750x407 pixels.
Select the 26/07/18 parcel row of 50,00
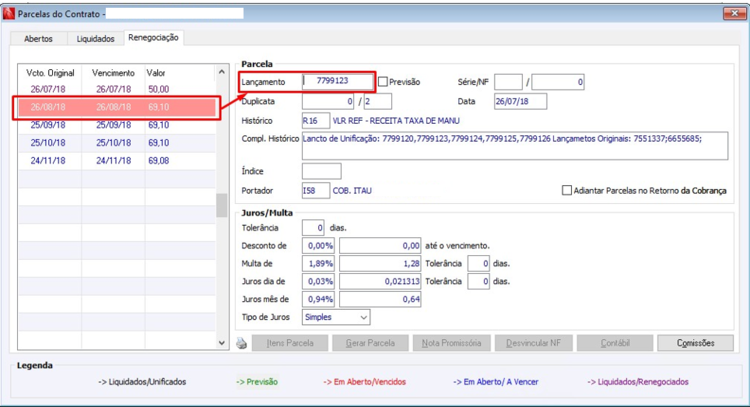click(x=117, y=89)
